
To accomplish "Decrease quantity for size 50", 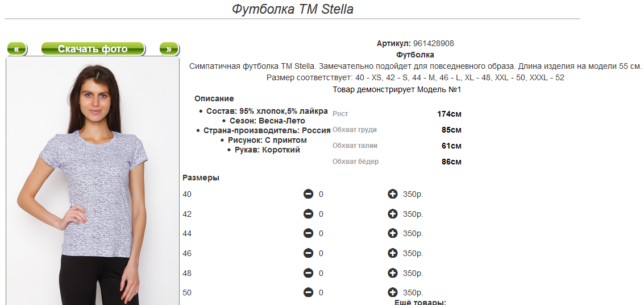I will pos(309,292).
